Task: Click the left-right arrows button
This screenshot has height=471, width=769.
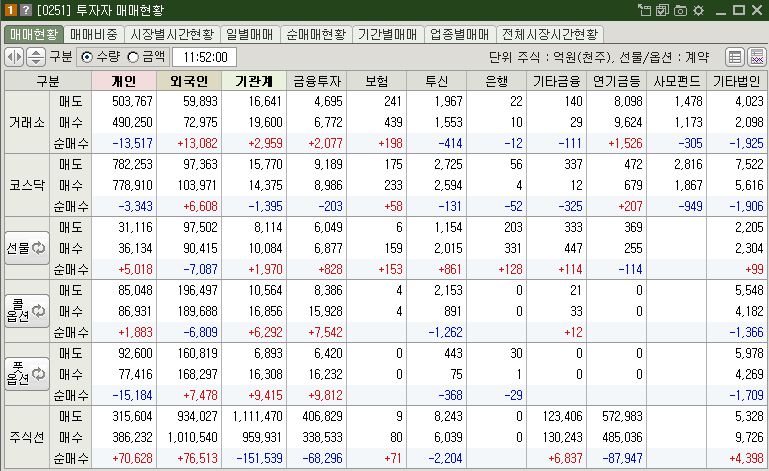Action: point(14,57)
